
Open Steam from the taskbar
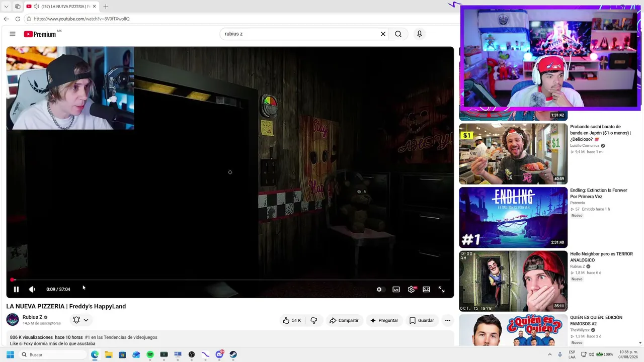[x=233, y=354]
